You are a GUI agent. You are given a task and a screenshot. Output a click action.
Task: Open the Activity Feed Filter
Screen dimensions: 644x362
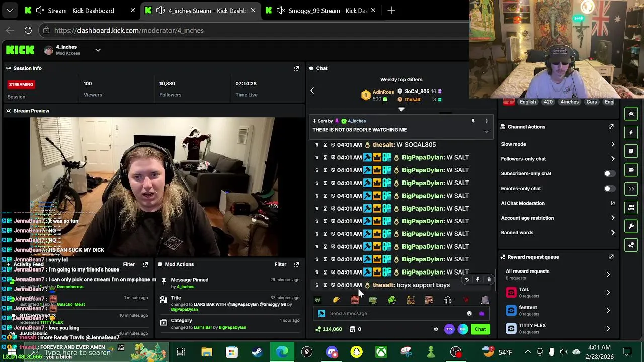click(x=129, y=264)
